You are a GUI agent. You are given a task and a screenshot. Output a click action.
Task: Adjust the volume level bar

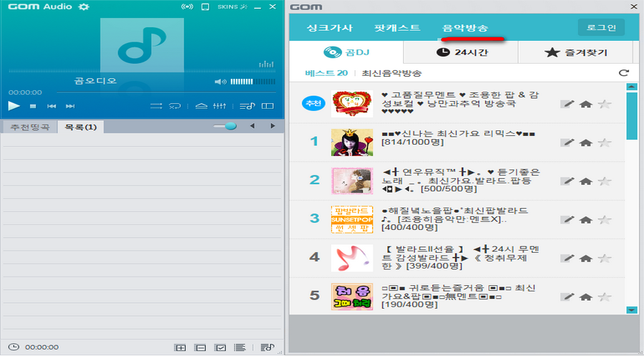tap(253, 82)
